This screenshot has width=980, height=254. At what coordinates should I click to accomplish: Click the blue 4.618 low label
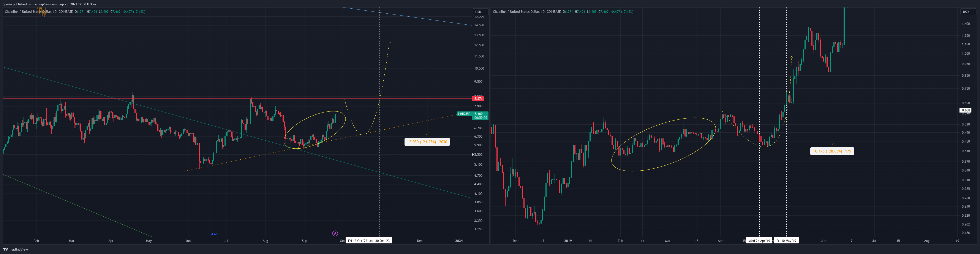215,234
